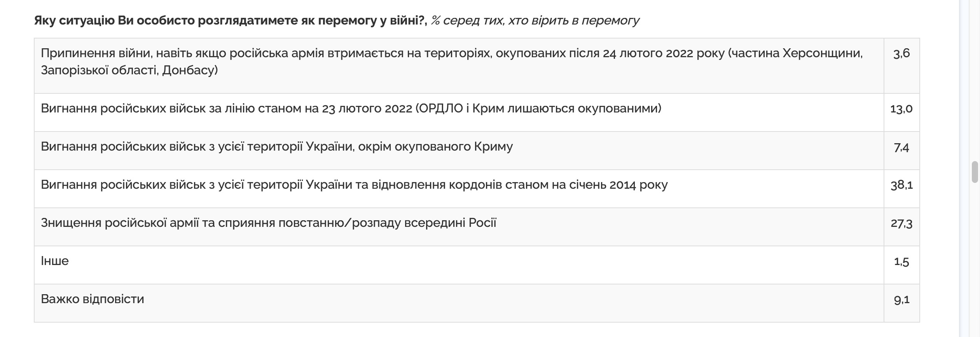980x337 pixels.
Task: Click the 38,1 percentage value
Action: tap(901, 185)
